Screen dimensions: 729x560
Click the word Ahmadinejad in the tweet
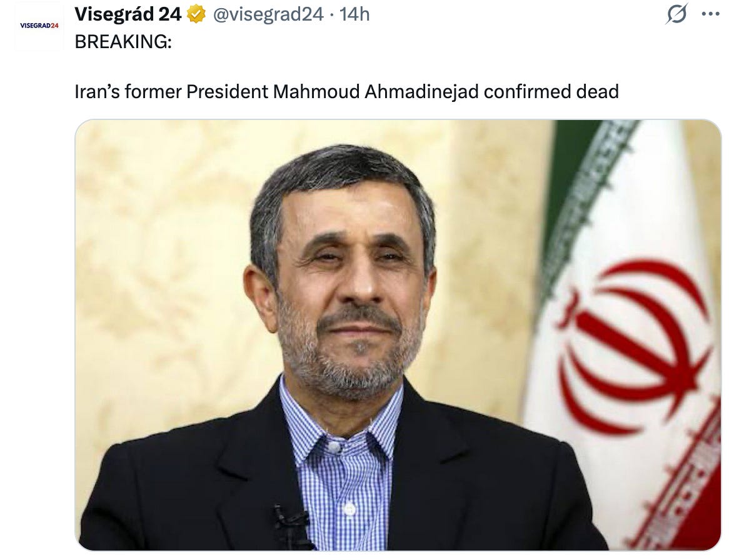click(421, 91)
